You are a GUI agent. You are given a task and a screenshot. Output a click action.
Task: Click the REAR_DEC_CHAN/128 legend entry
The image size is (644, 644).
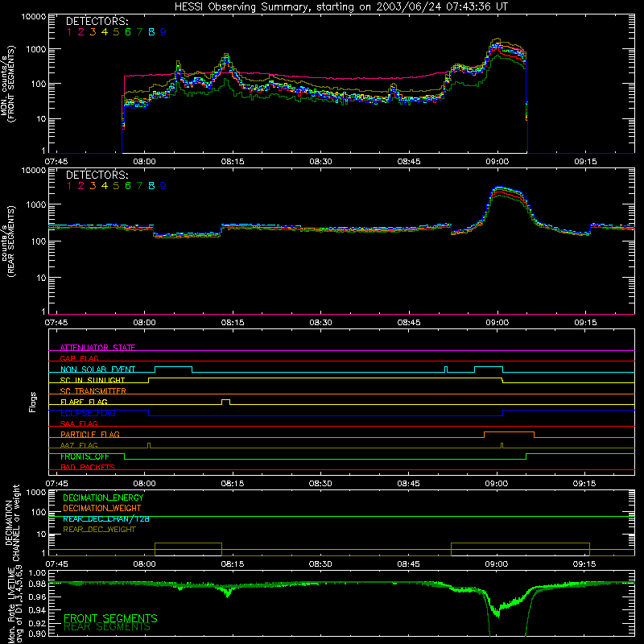coord(106,518)
